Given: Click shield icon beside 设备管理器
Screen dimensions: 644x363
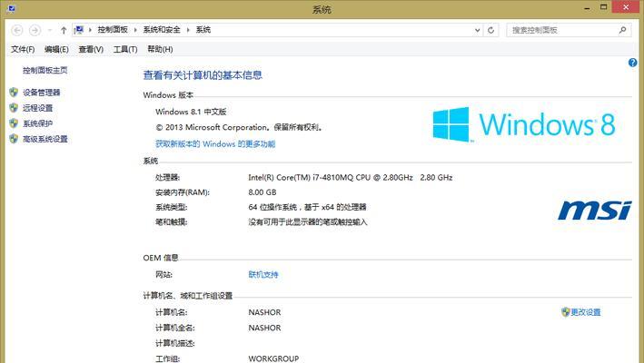Looking at the screenshot, I should (x=14, y=93).
